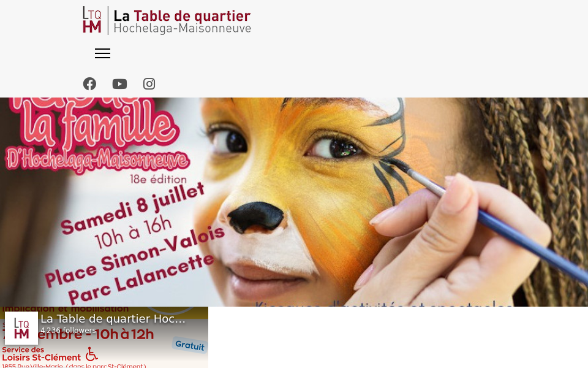Click the LTQ HM logo in the header
The width and height of the screenshot is (588, 368).
[x=92, y=20]
